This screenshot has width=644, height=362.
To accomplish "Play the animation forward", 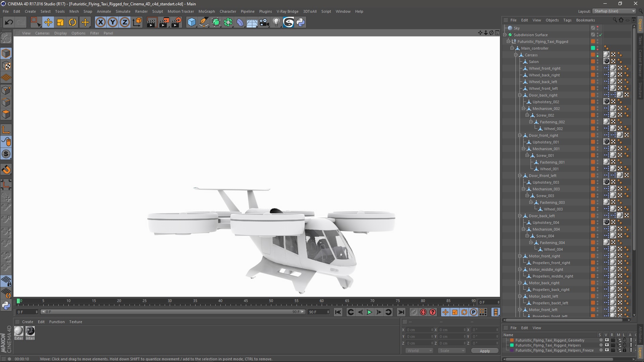I will click(x=369, y=312).
